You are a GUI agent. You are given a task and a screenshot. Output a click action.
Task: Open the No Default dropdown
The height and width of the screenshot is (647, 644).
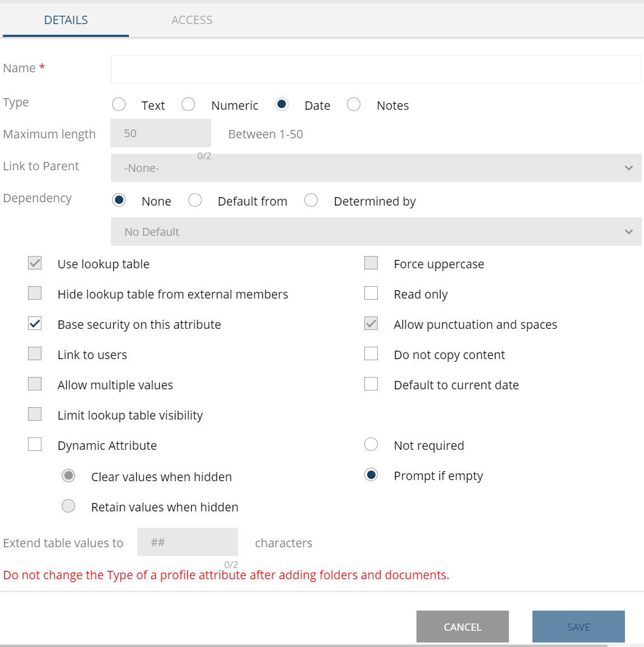(x=376, y=232)
